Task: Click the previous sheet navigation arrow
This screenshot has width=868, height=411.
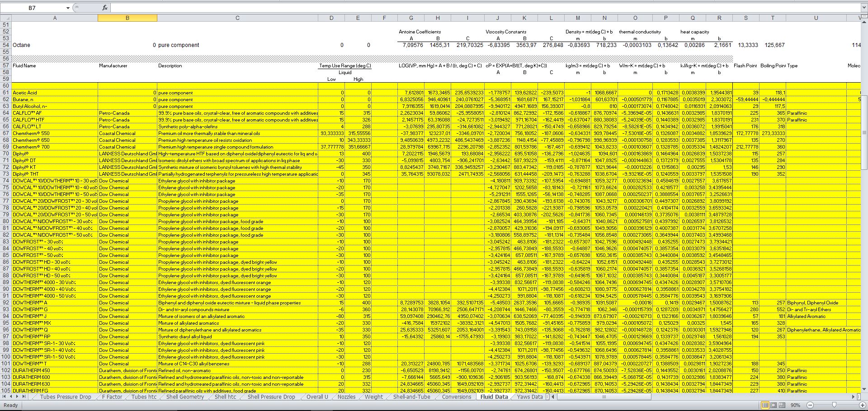Action: [11, 397]
